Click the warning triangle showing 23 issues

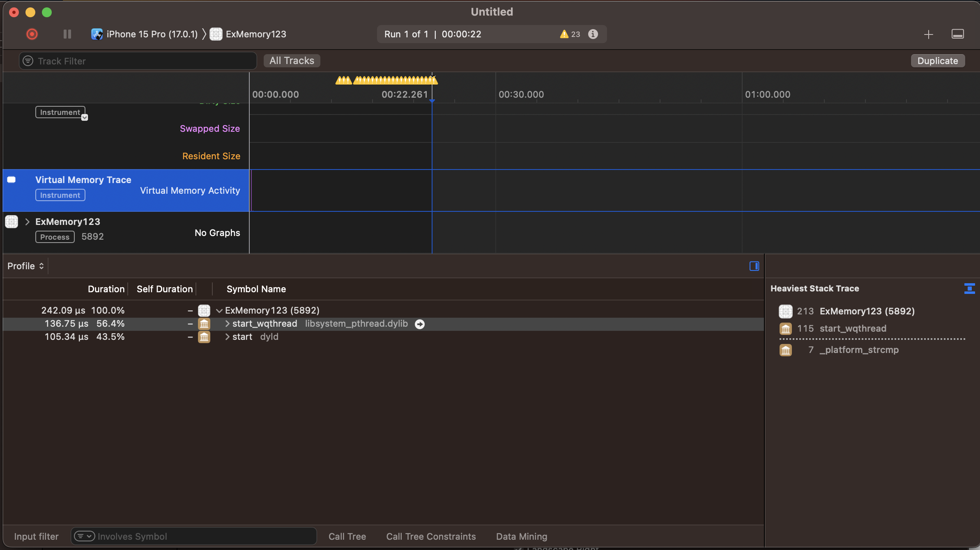pyautogui.click(x=564, y=34)
